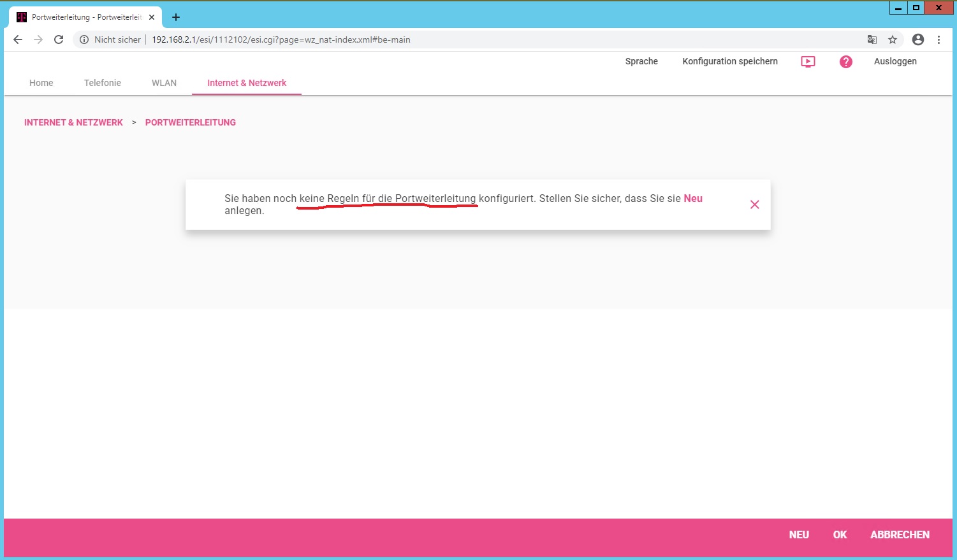Open a new browser tab with plus

[176, 17]
